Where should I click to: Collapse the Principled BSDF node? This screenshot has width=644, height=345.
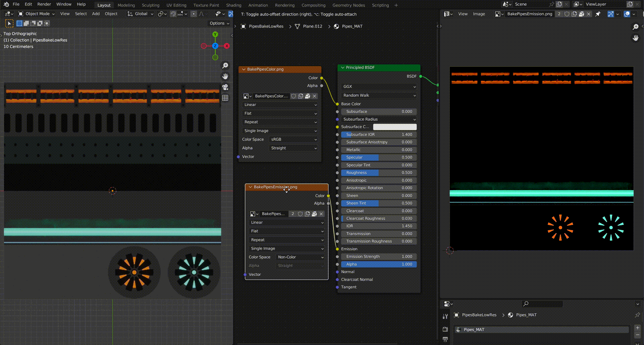343,68
